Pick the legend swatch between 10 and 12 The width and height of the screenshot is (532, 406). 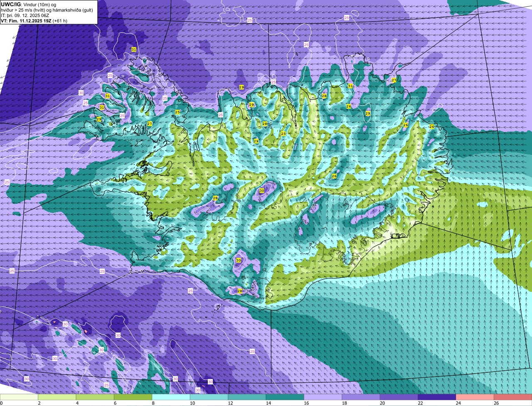coord(209,397)
